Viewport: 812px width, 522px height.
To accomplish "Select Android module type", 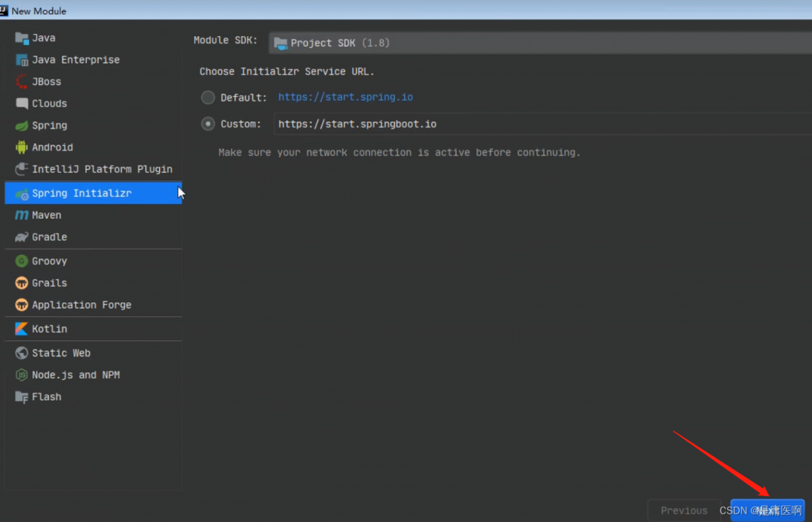I will [x=93, y=147].
